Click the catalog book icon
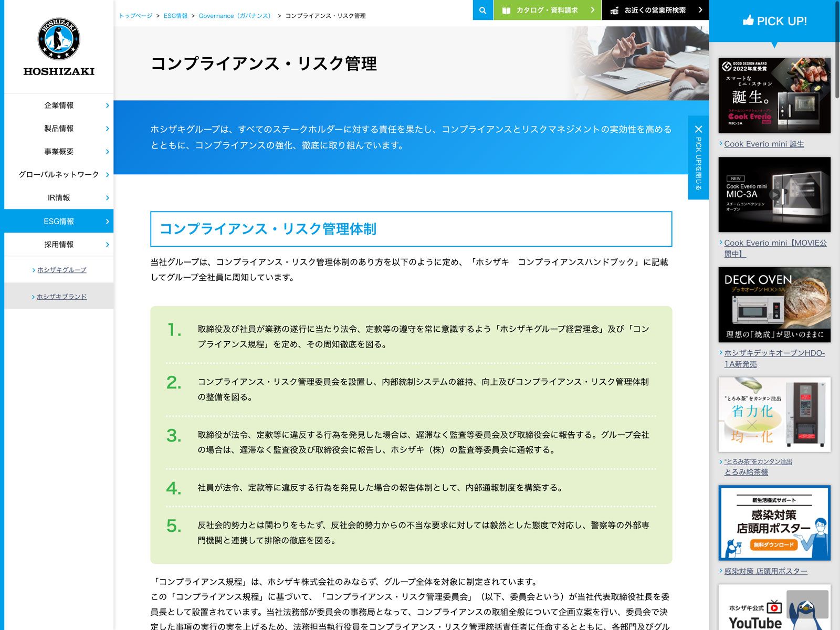The width and height of the screenshot is (840, 630). click(506, 10)
